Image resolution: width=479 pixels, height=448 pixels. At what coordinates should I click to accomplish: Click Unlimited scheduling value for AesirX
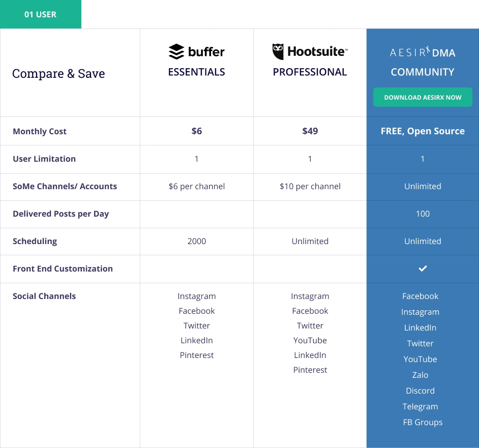click(423, 241)
